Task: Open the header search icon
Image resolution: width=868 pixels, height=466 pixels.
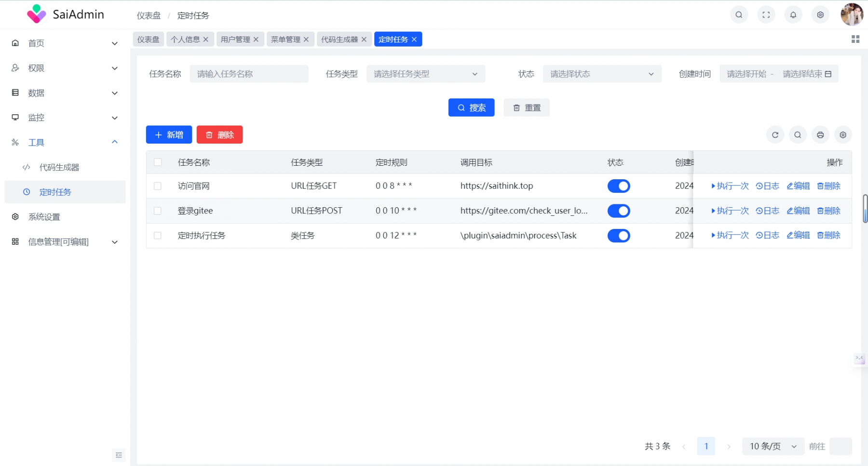Action: tap(739, 15)
